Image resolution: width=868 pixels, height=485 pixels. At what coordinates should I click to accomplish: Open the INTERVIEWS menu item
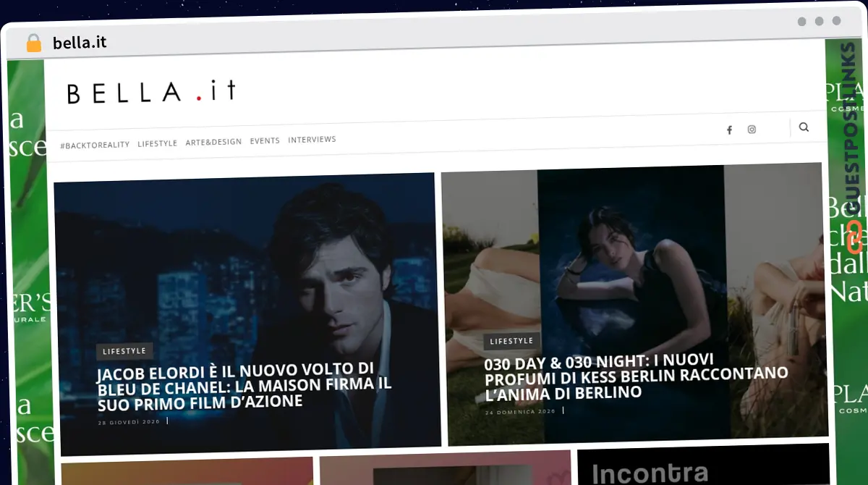[312, 139]
